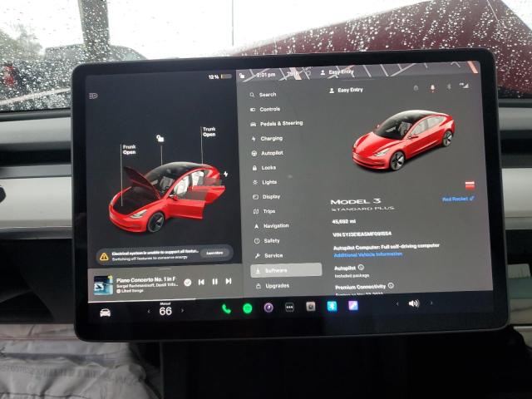Open Easy Entry profile in settings header
This screenshot has width=532, height=399.
tap(346, 91)
